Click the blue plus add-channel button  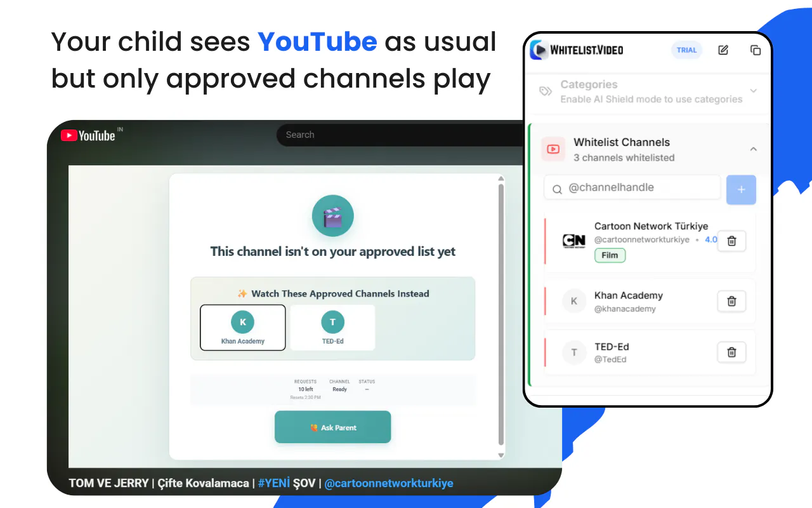tap(741, 189)
